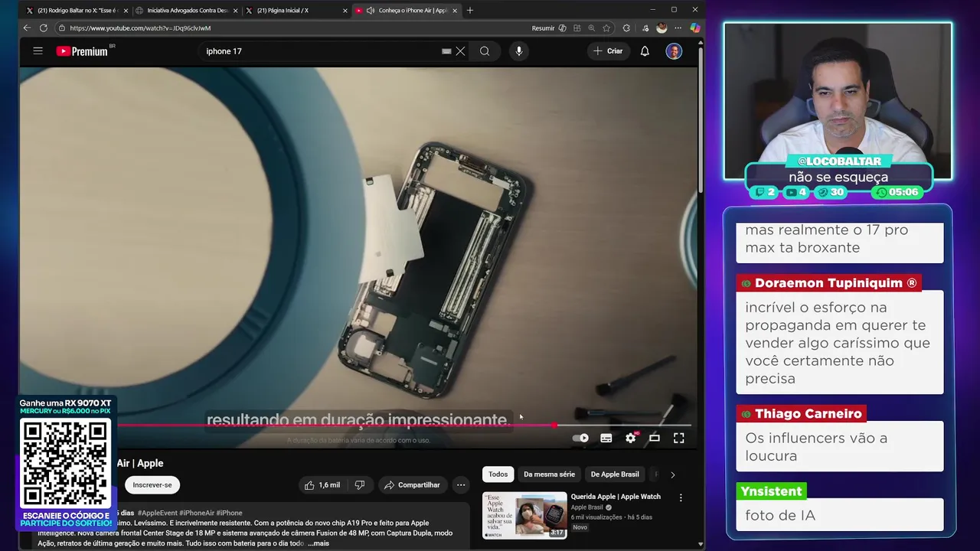This screenshot has height=551, width=980.
Task: Seek using the video progress scrubber handle
Action: tap(553, 425)
